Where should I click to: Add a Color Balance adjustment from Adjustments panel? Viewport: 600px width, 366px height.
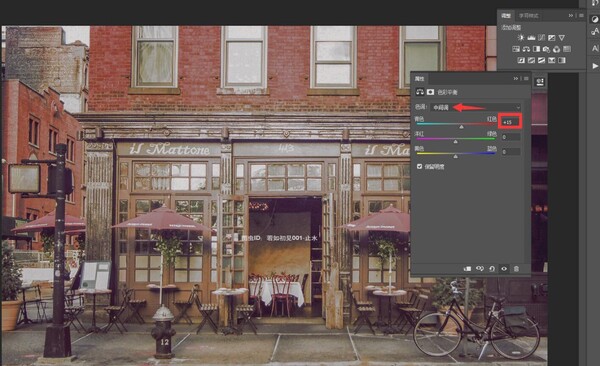click(526, 49)
